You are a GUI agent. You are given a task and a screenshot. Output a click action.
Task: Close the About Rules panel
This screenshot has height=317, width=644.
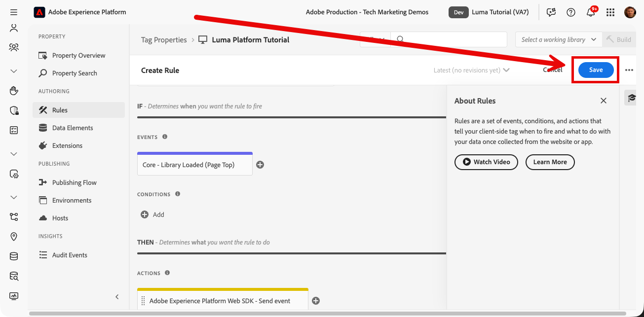click(604, 101)
